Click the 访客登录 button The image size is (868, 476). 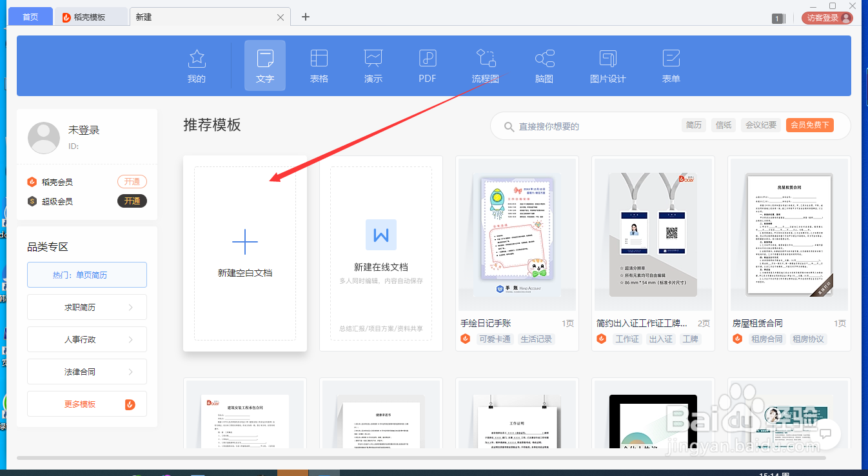(827, 17)
